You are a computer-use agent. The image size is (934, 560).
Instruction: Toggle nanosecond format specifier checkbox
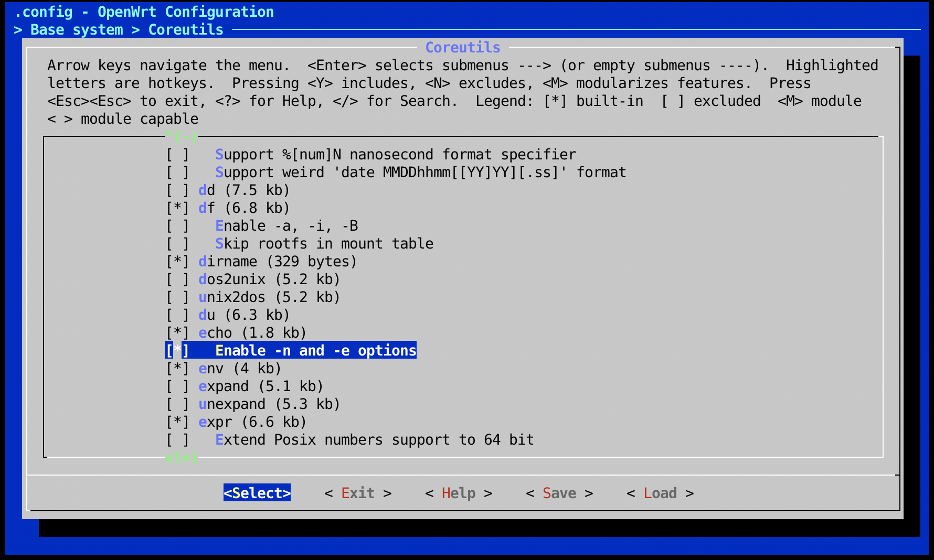click(177, 155)
